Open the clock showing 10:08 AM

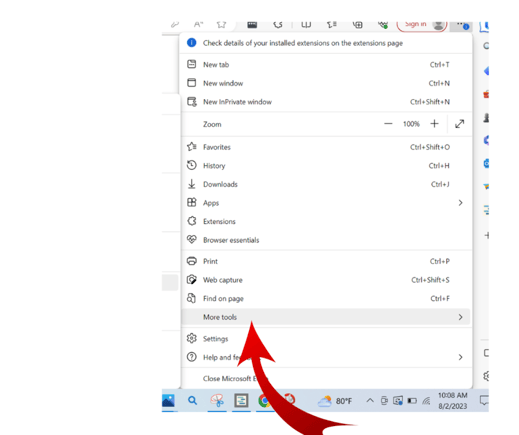click(x=453, y=401)
